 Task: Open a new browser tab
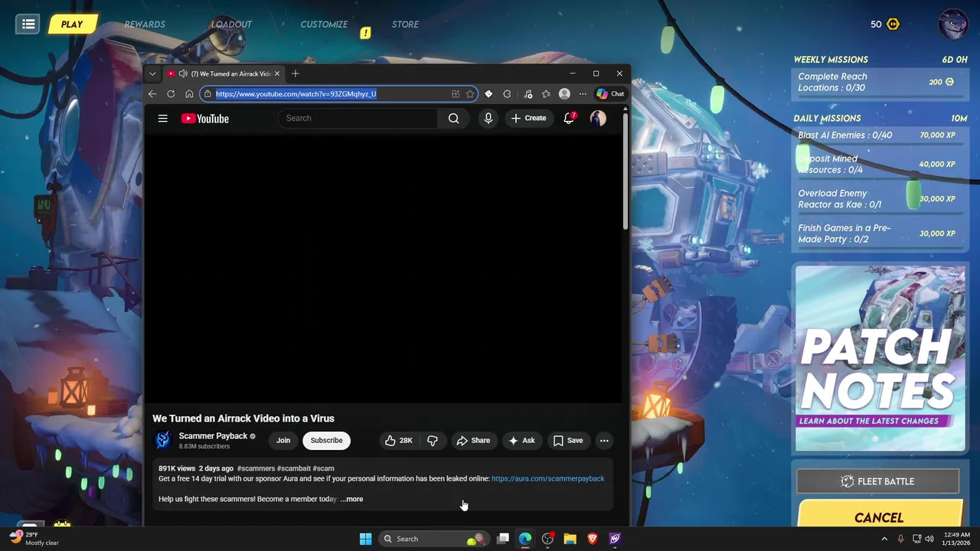(296, 73)
